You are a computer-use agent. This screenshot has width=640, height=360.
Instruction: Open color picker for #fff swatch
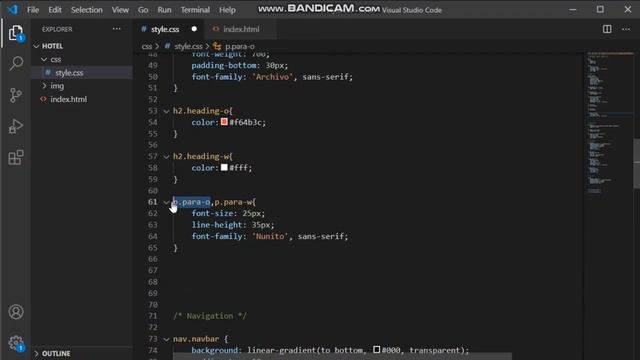click(224, 167)
